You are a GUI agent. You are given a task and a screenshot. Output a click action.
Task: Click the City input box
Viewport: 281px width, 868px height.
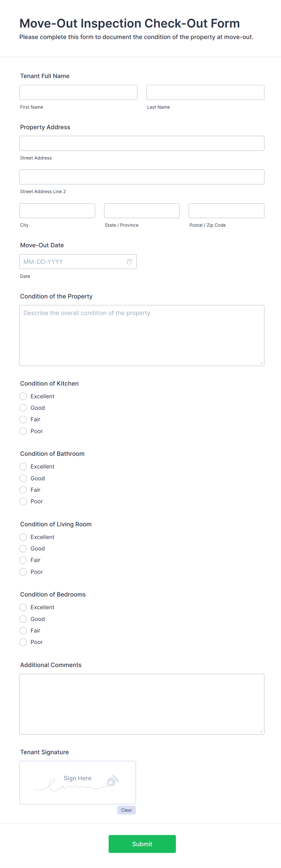click(57, 210)
